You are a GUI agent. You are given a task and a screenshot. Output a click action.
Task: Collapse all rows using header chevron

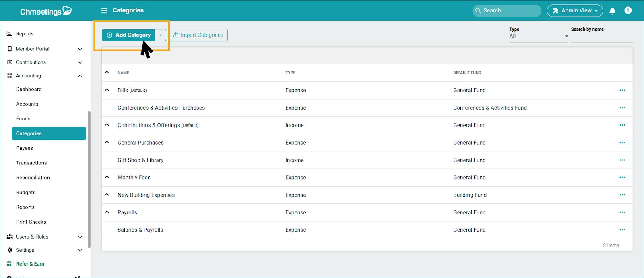point(107,73)
